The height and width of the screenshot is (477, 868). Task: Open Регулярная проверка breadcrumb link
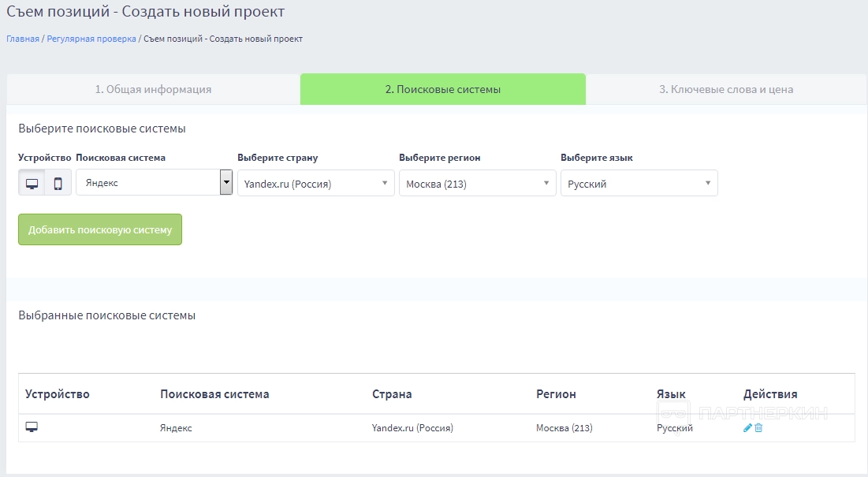91,39
